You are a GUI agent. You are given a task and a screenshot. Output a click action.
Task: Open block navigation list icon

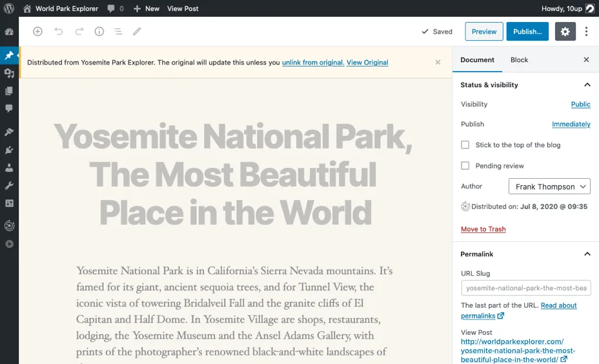tap(118, 32)
